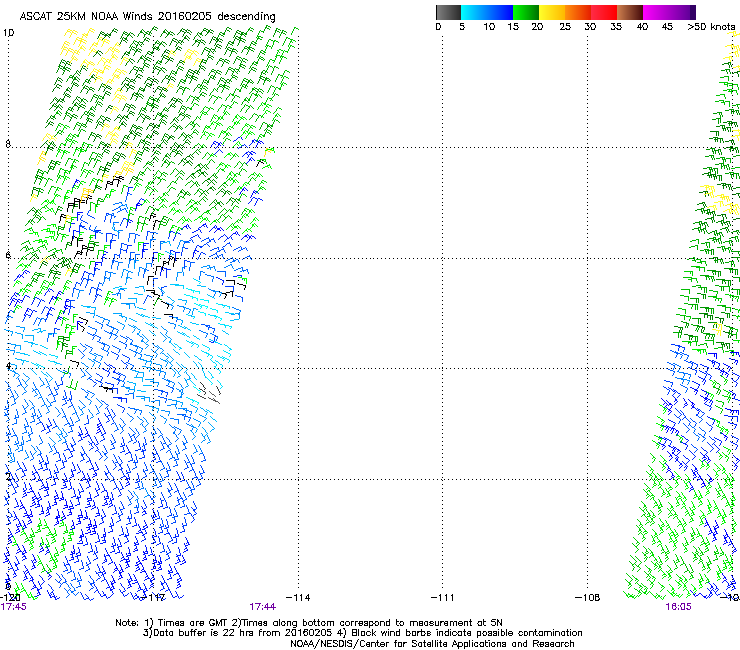Click longitude label '-111' on bottom axis
The width and height of the screenshot is (740, 650).
(443, 598)
